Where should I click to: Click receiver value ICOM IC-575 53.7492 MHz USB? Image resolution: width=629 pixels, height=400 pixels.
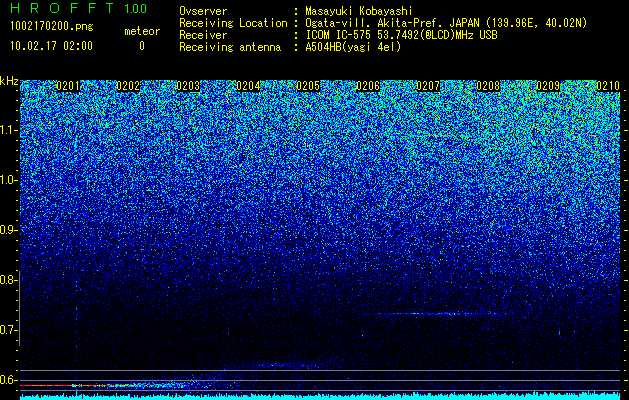[401, 35]
